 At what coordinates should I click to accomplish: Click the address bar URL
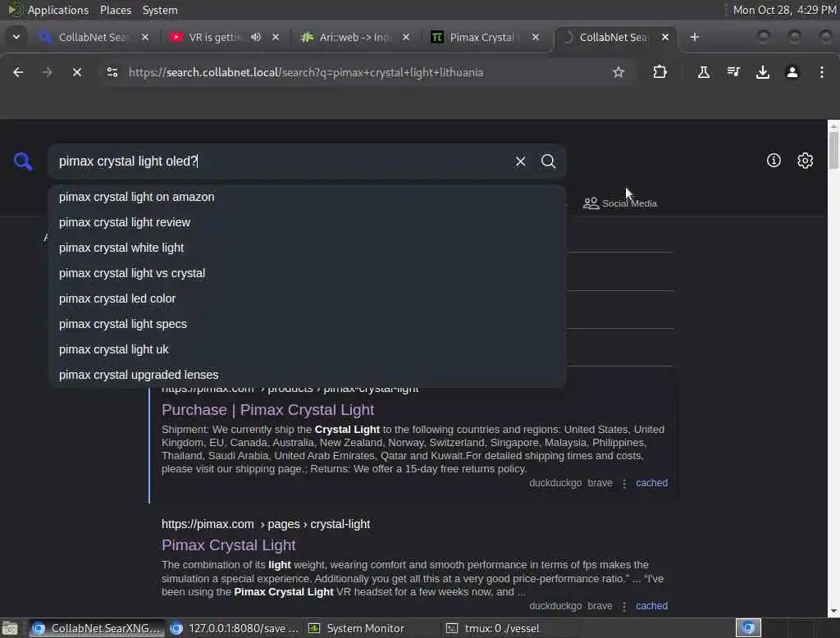tap(305, 72)
